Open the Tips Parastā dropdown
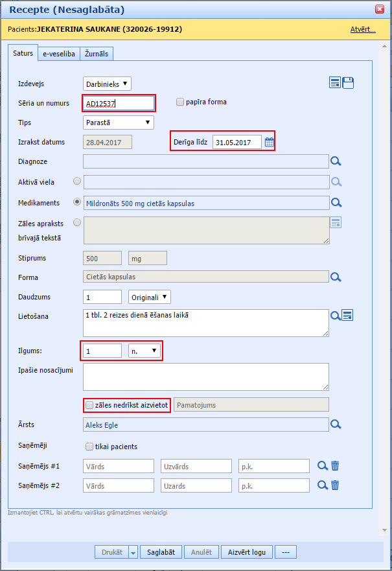 (x=119, y=122)
